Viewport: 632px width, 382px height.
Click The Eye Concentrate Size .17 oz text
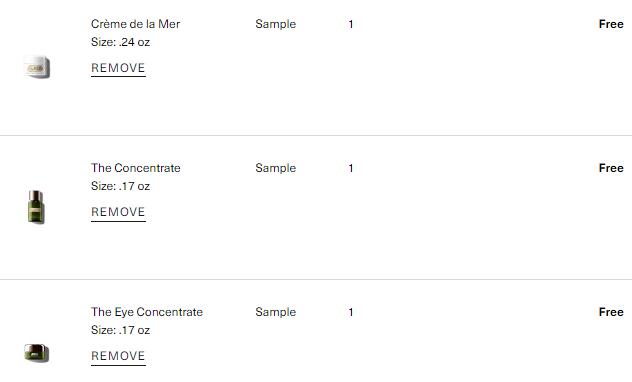pyautogui.click(x=121, y=330)
